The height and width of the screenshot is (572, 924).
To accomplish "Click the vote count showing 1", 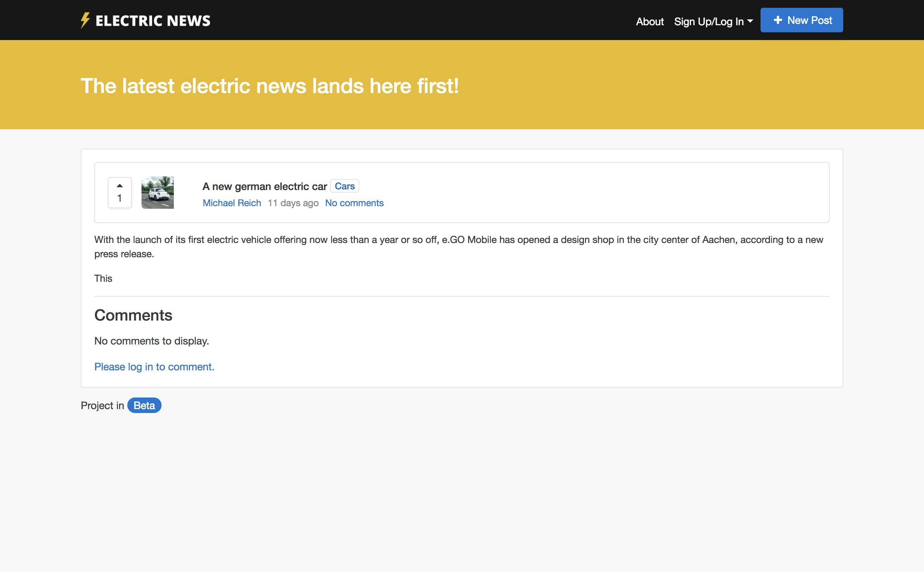I will pos(120,198).
